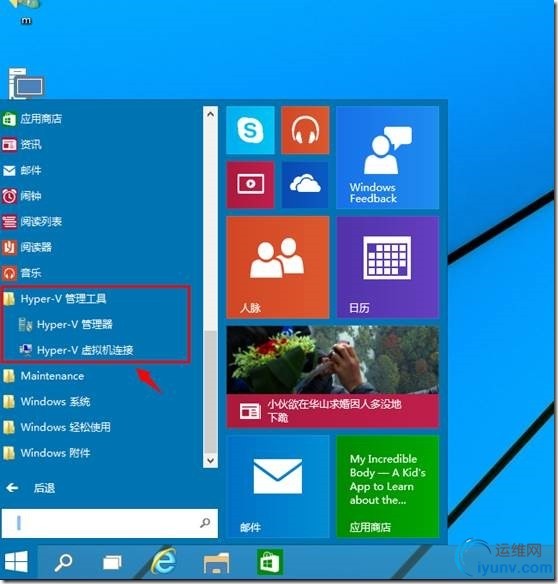Select the computer desktop icon

[25, 83]
